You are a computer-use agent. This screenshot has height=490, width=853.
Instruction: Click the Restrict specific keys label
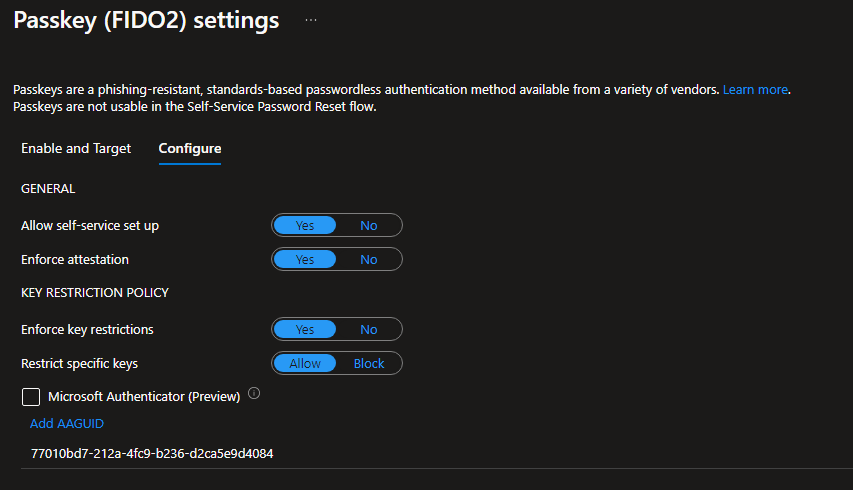(x=80, y=364)
